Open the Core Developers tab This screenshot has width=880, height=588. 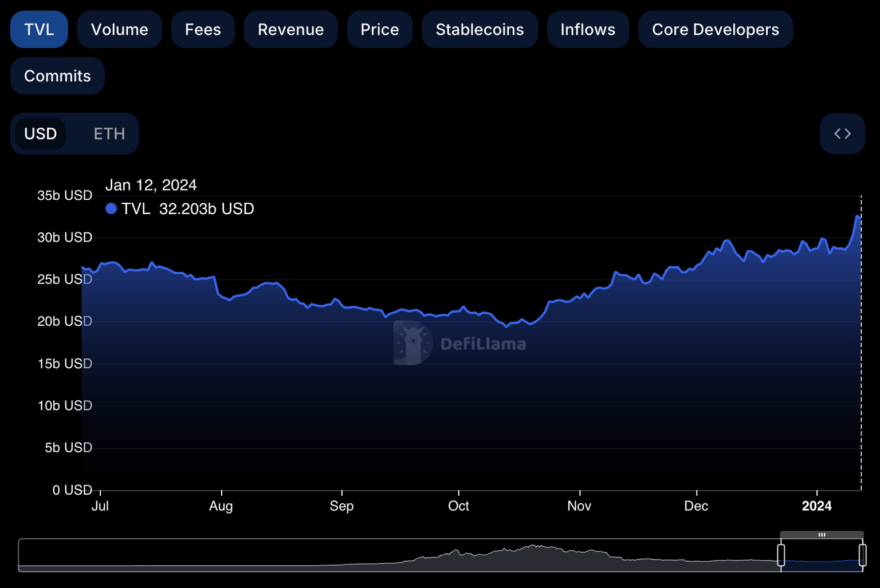pos(716,29)
